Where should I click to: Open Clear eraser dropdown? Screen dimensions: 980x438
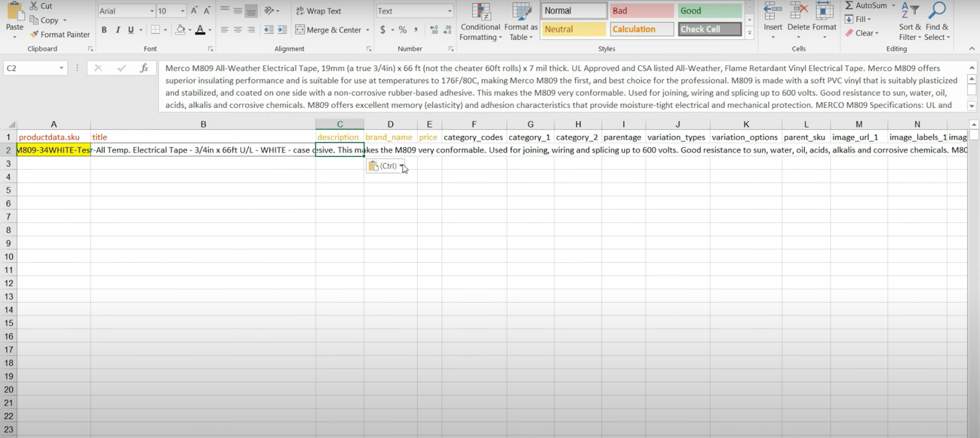pos(862,33)
